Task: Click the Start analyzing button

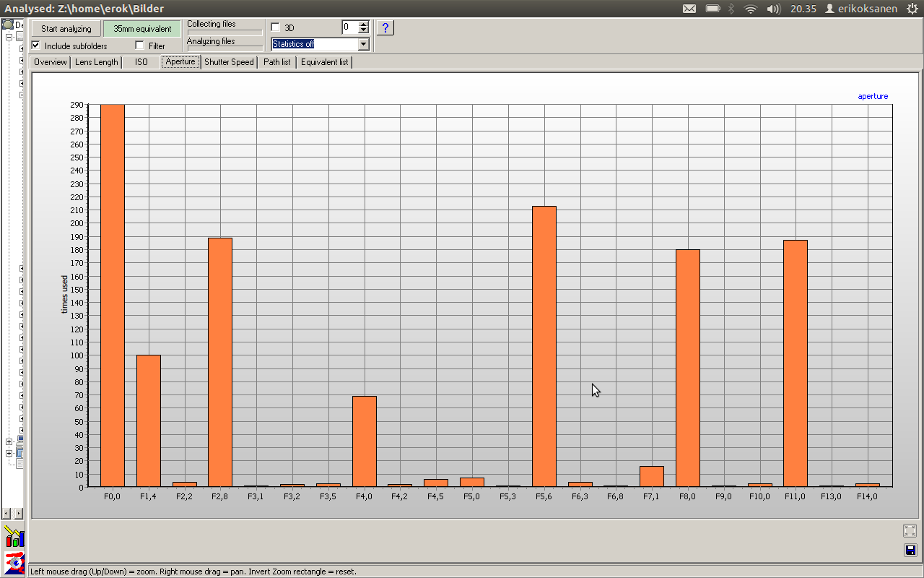Action: [x=66, y=29]
